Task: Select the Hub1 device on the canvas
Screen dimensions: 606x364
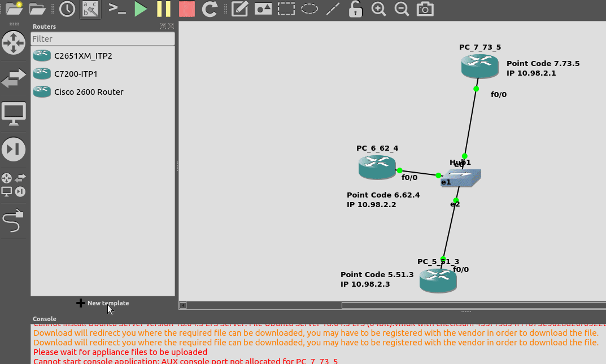Action: 461,178
